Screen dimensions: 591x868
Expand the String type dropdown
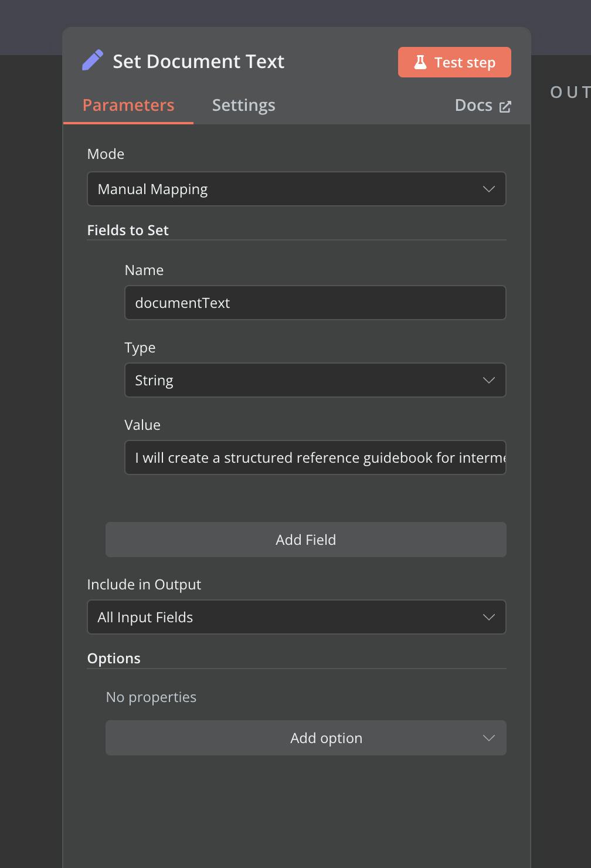pos(315,380)
